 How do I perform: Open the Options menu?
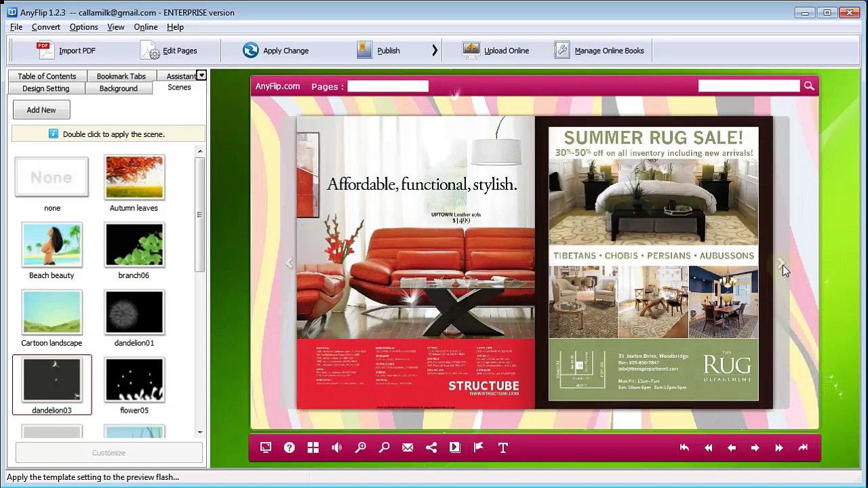pyautogui.click(x=83, y=27)
